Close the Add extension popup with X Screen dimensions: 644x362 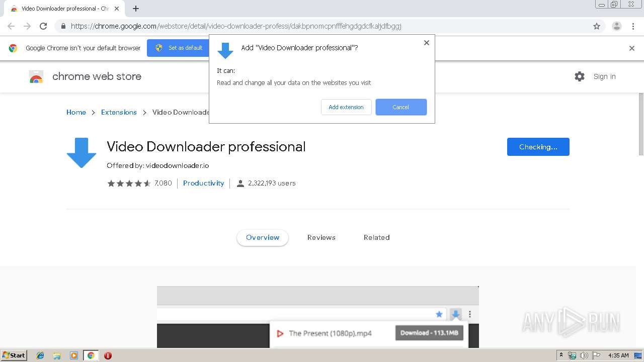click(x=427, y=43)
